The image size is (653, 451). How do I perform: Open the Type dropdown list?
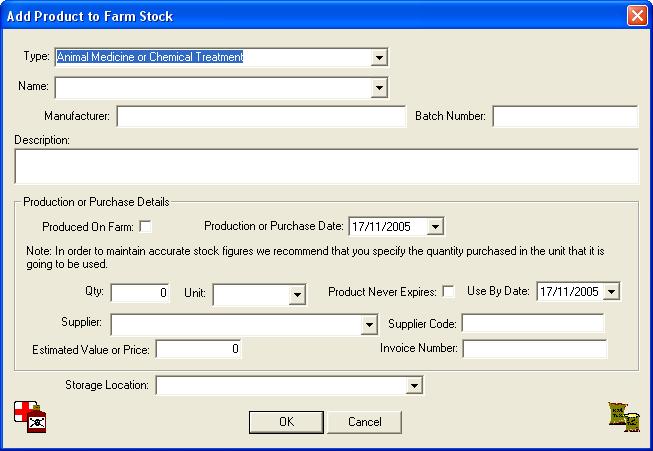379,57
